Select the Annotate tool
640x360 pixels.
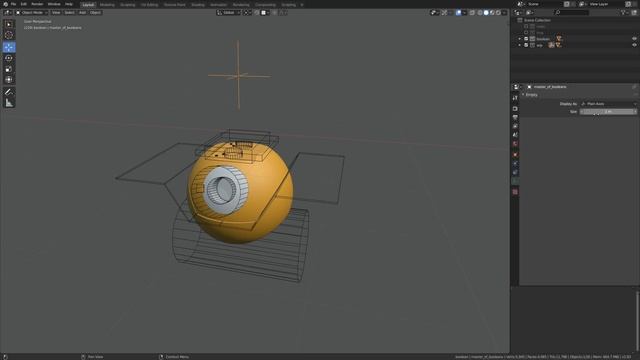point(9,92)
